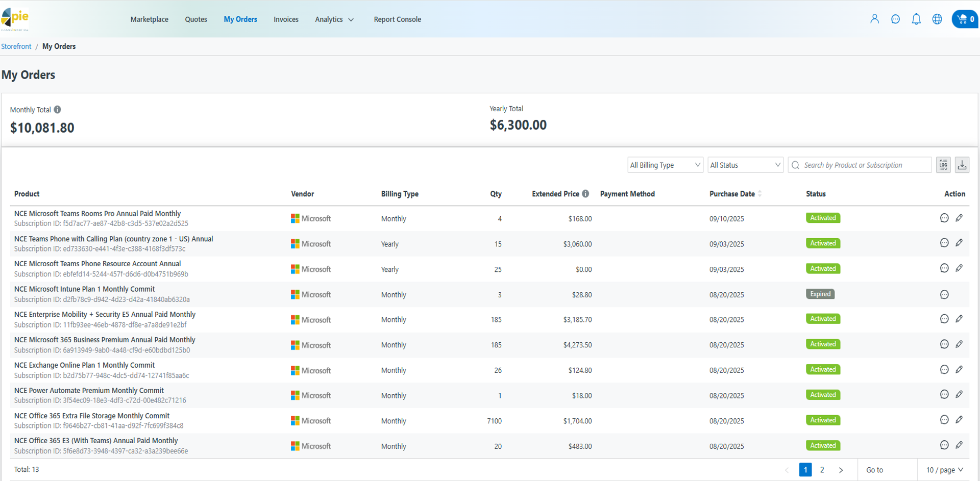
Task: Go to Marketplace
Action: click(x=149, y=19)
